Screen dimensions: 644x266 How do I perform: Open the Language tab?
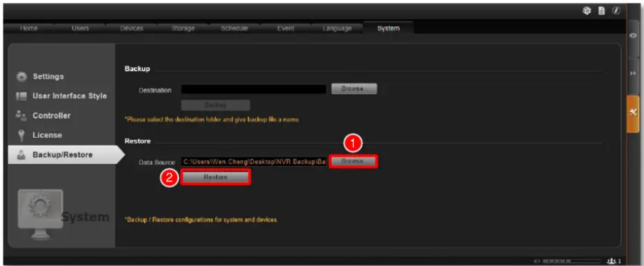coord(337,28)
